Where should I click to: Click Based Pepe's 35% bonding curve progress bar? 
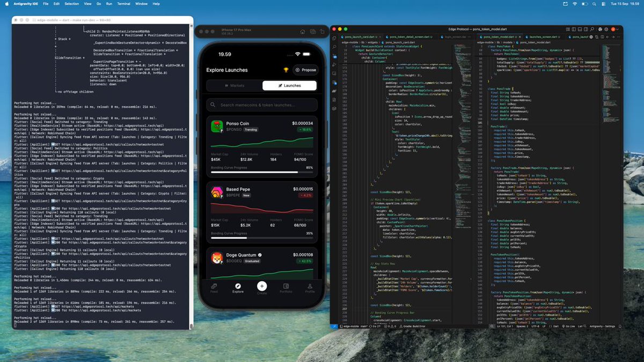coord(262,238)
